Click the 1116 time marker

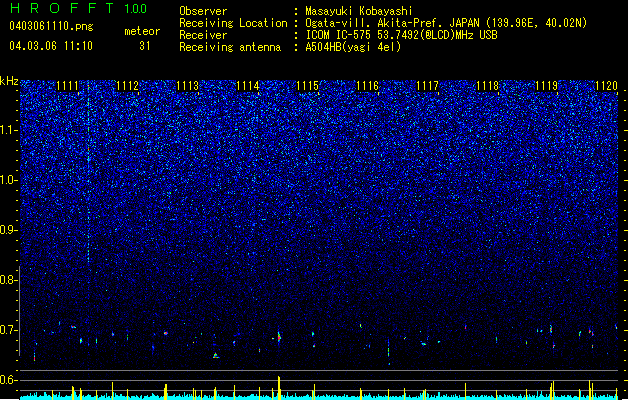coord(368,86)
